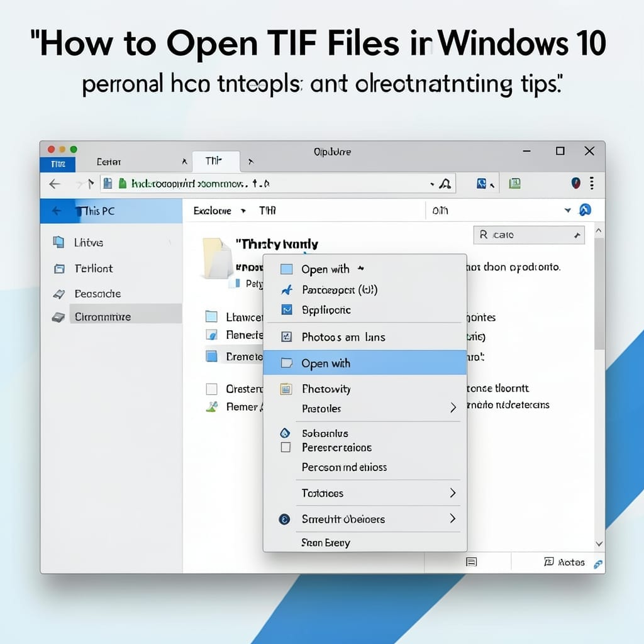Click the THR breadcrumb segment
This screenshot has width=644, height=644.
[267, 211]
